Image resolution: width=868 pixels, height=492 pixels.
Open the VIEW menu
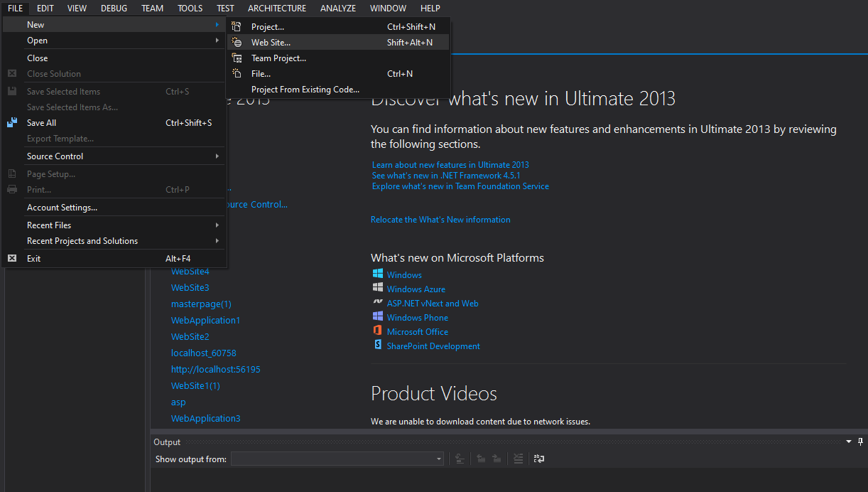pos(77,8)
